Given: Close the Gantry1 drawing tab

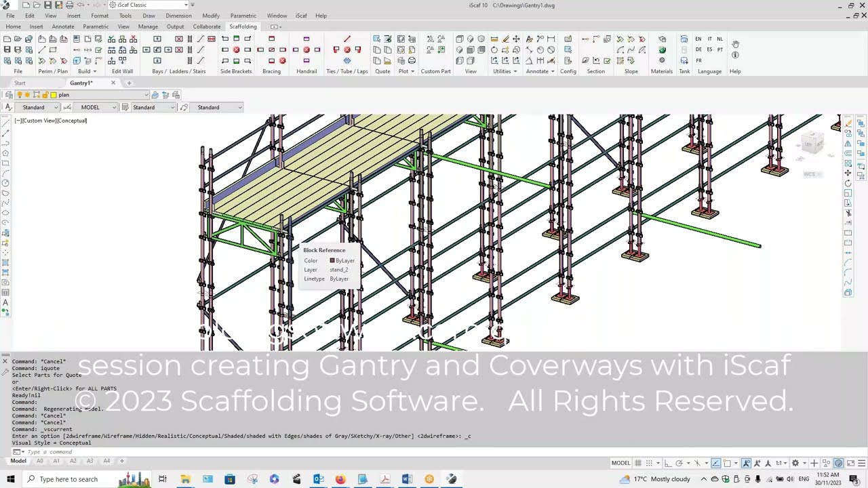Looking at the screenshot, I should tap(113, 83).
